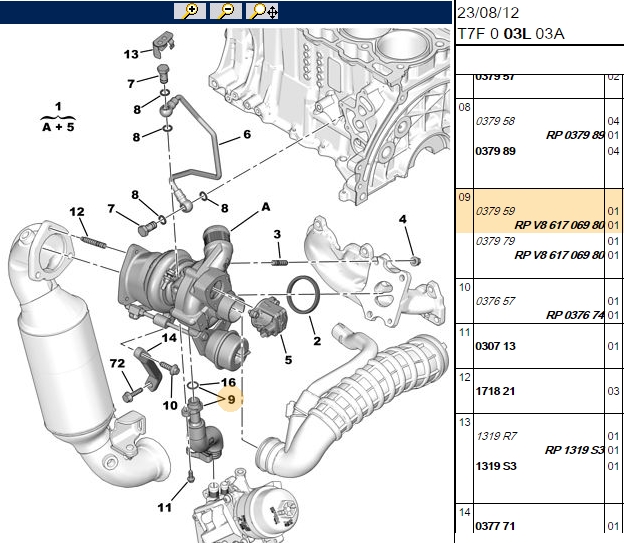
Task: Click the 'A + 5' assembly composition label
Action: [x=58, y=127]
